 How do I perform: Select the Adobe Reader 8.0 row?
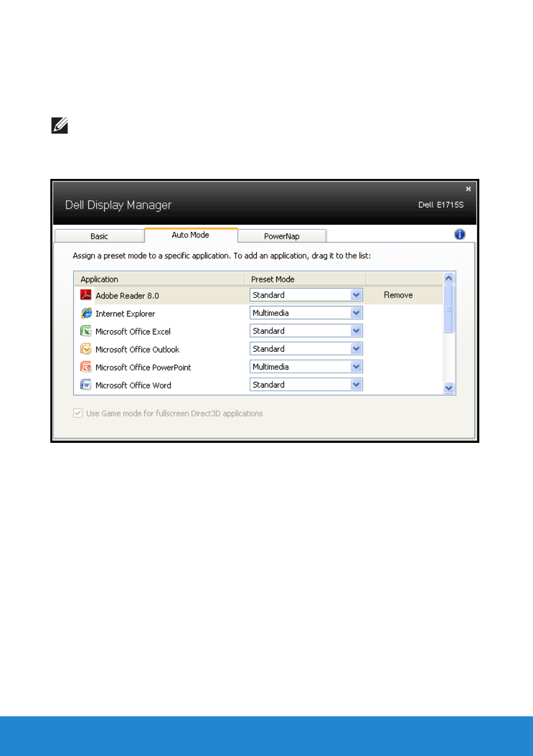tap(258, 295)
